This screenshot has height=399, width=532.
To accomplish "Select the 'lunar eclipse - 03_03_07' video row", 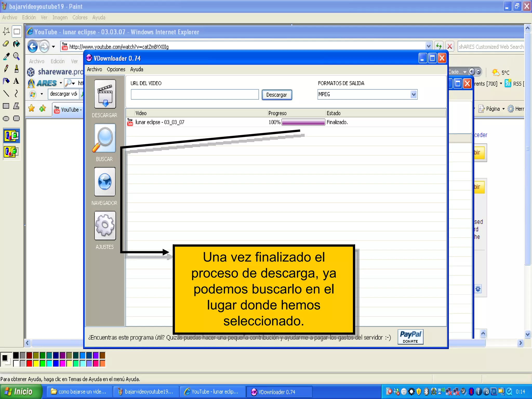I will pos(286,122).
